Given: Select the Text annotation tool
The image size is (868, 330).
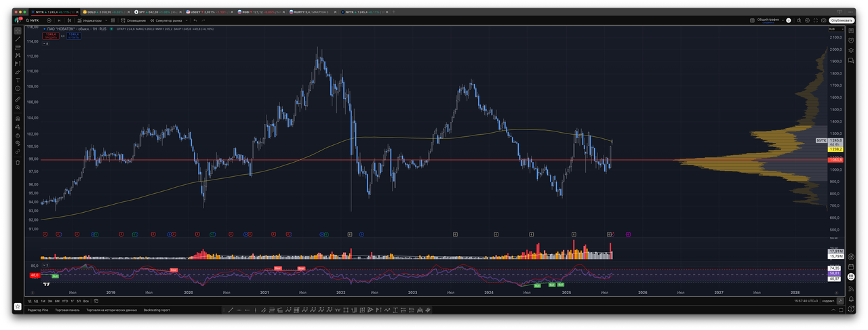Looking at the screenshot, I should pos(18,80).
